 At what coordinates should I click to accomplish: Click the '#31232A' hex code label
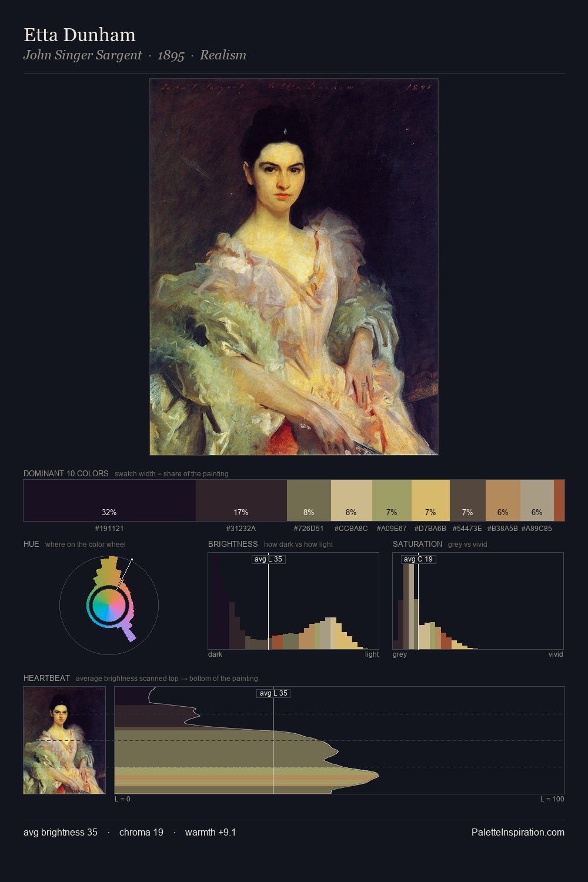tap(241, 529)
